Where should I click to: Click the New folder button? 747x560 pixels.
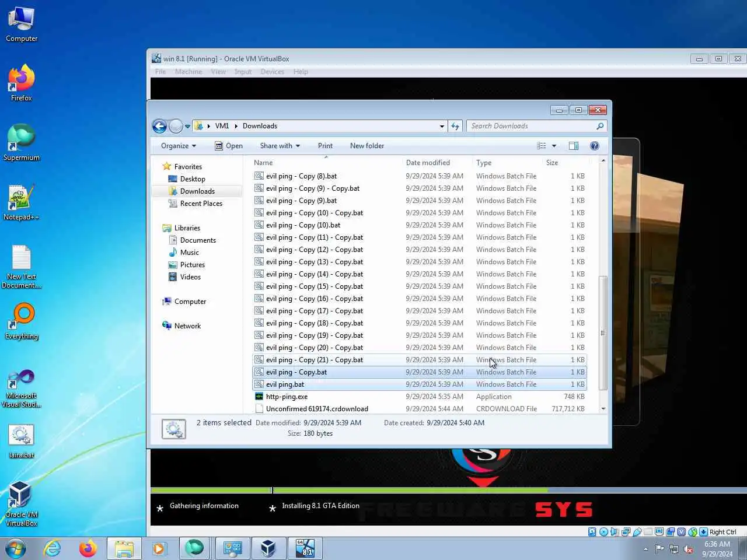(367, 146)
